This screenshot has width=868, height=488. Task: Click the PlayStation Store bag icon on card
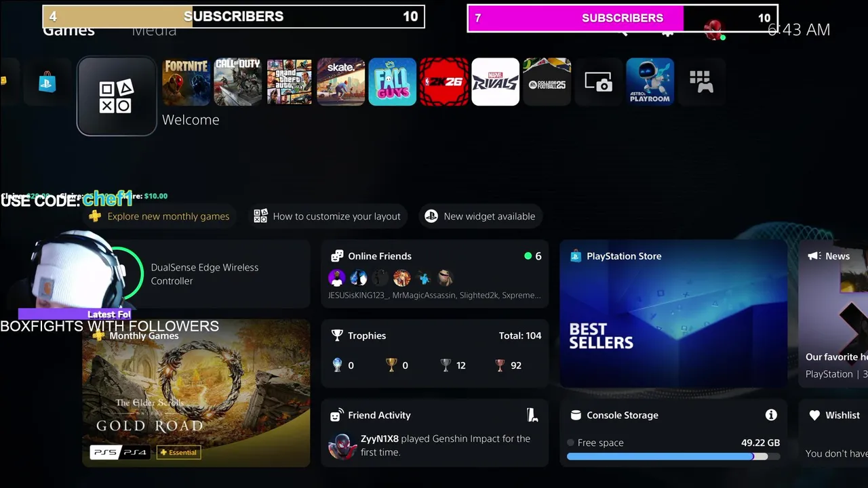click(575, 256)
